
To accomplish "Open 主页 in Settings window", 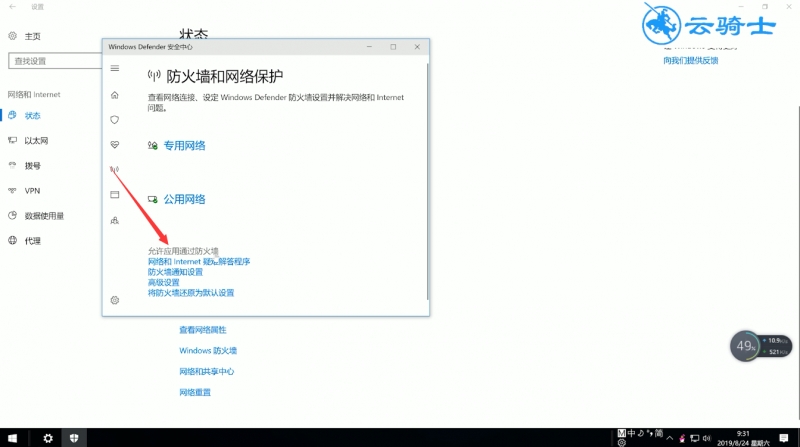I will (x=32, y=36).
